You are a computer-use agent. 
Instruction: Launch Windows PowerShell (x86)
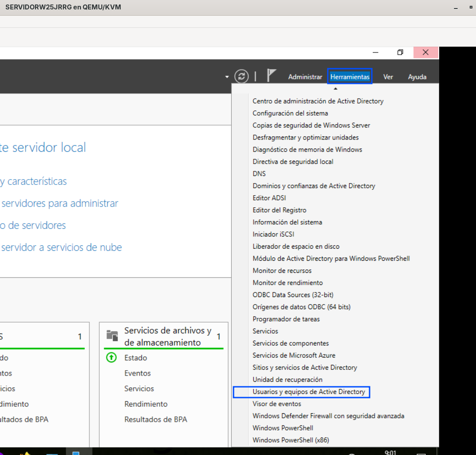tap(291, 440)
